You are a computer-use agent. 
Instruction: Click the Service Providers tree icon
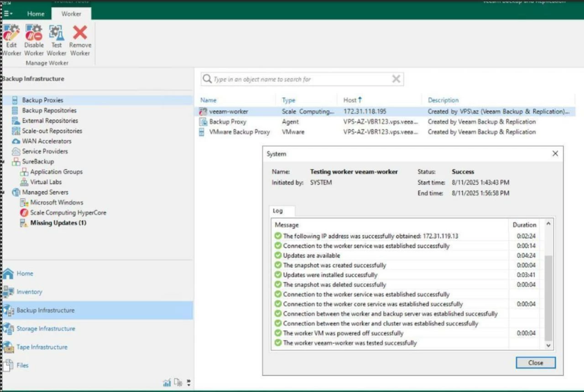pyautogui.click(x=16, y=151)
